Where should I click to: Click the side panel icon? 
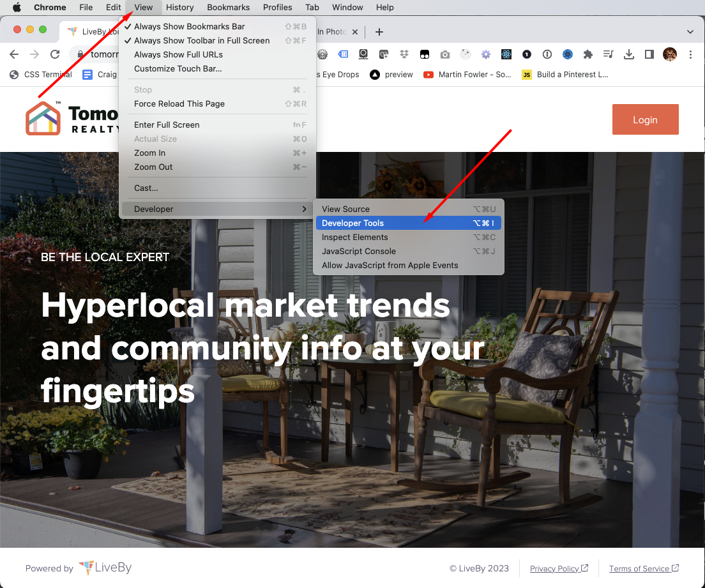point(649,54)
